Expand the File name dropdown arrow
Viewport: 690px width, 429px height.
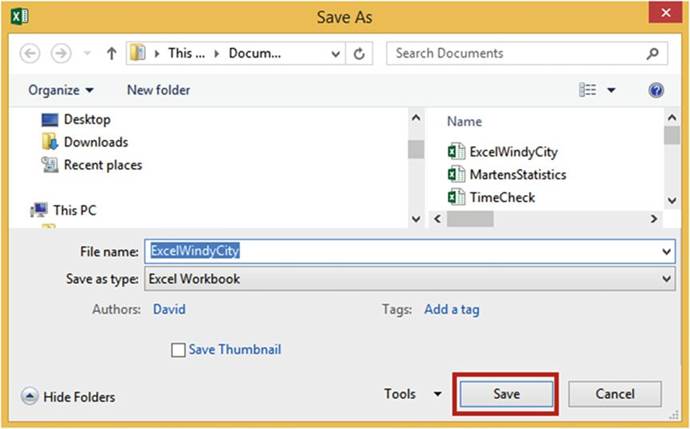coord(667,252)
